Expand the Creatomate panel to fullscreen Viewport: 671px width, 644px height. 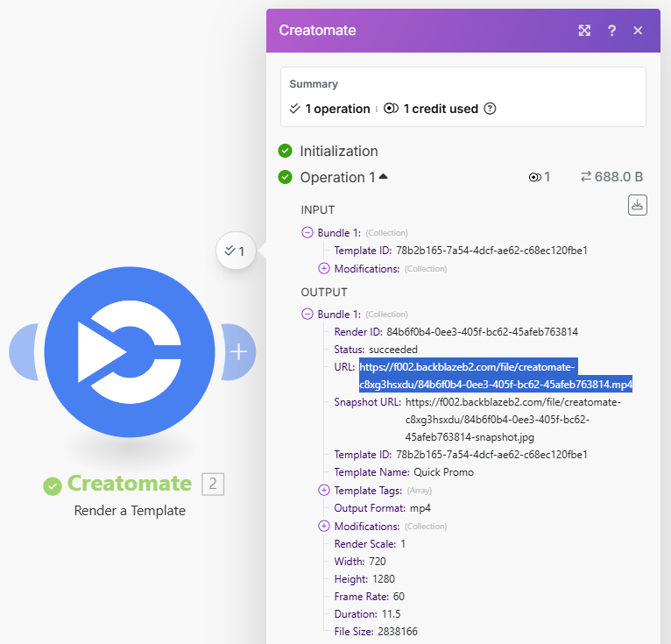click(584, 31)
